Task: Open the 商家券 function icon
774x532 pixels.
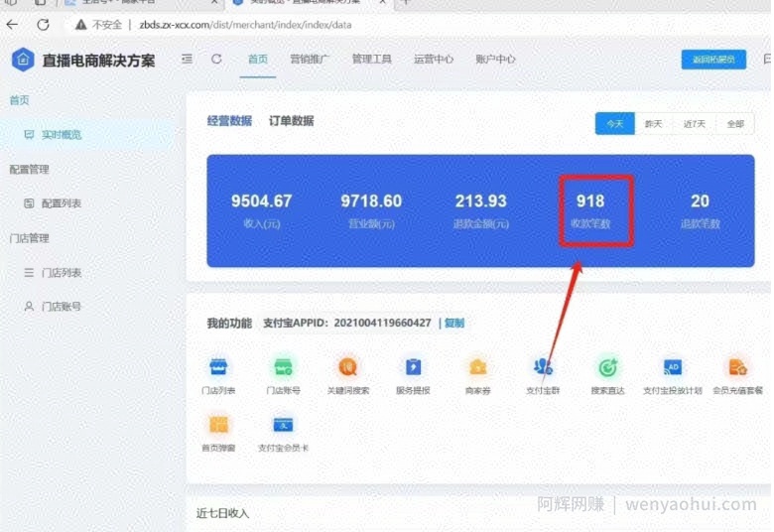Action: [x=478, y=367]
